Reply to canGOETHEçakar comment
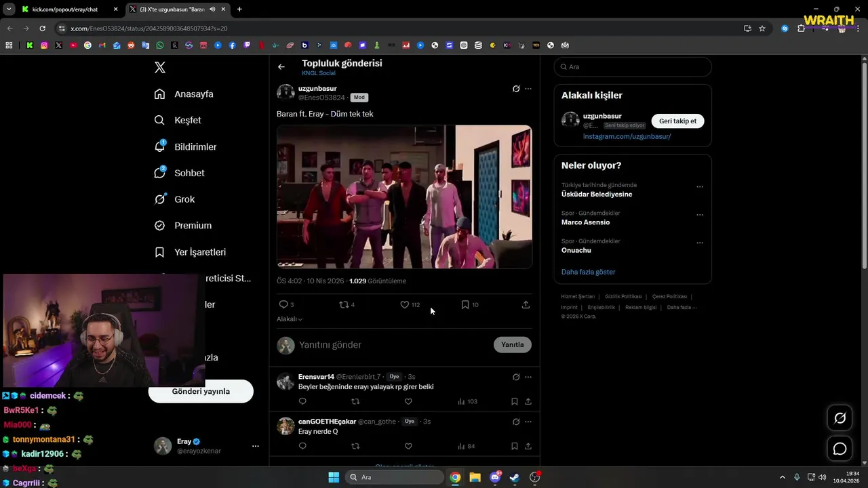 (x=302, y=446)
